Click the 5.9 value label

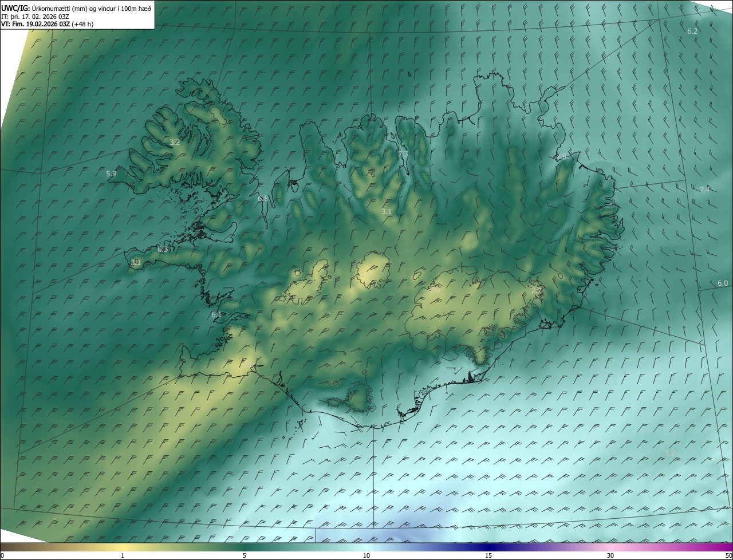point(111,173)
